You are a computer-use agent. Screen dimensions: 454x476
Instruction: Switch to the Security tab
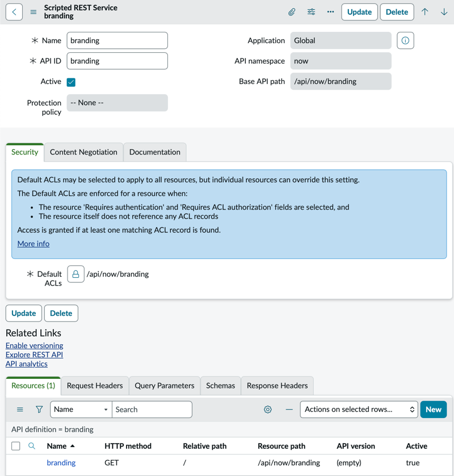tap(25, 152)
